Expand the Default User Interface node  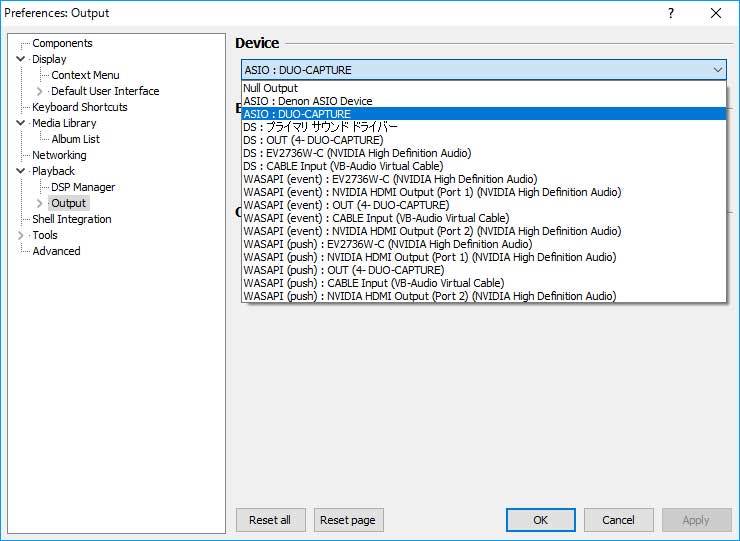coord(40,91)
